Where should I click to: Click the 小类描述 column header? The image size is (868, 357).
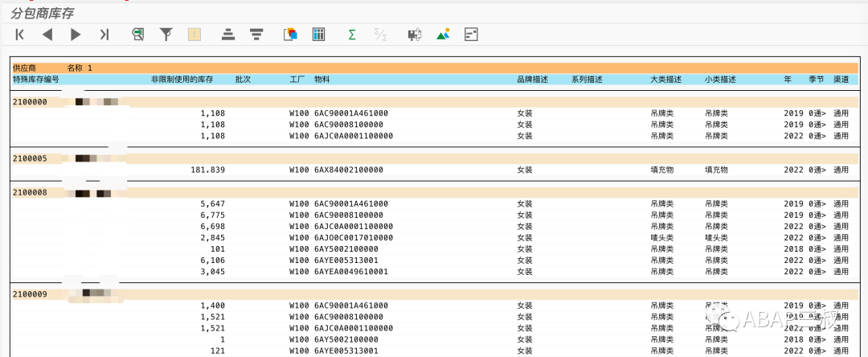click(x=720, y=80)
